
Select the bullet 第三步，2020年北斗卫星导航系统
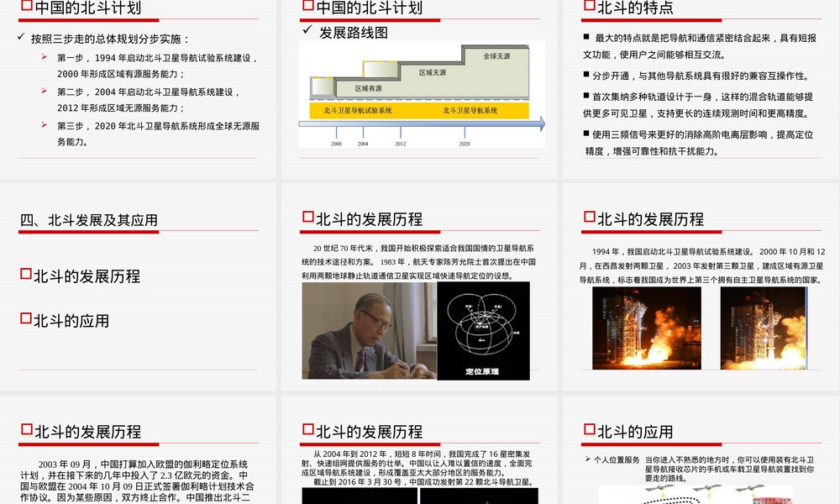tap(158, 134)
